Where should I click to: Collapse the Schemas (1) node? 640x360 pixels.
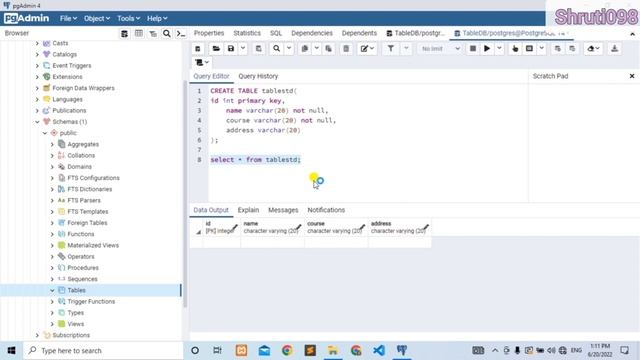pos(37,122)
